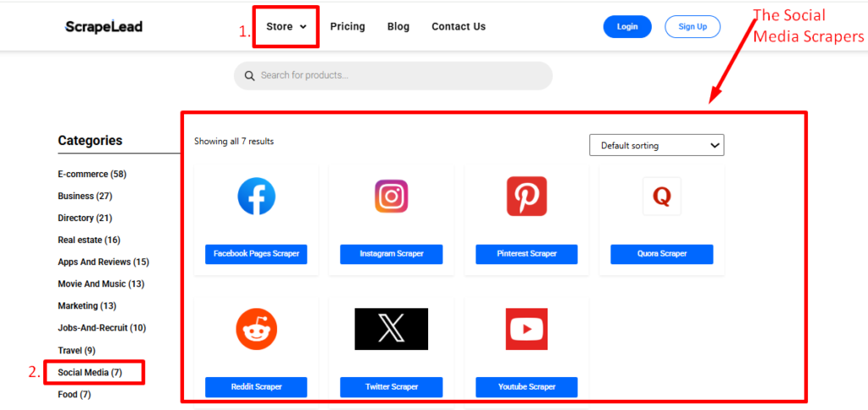Click the Categories heading

90,141
